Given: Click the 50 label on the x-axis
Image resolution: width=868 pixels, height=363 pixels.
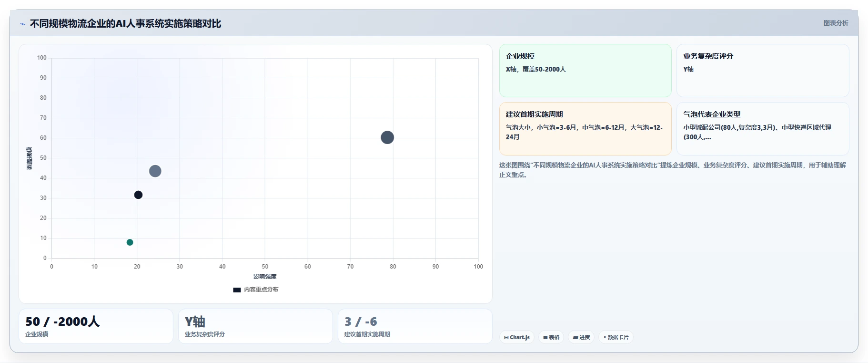Looking at the screenshot, I should 265,267.
